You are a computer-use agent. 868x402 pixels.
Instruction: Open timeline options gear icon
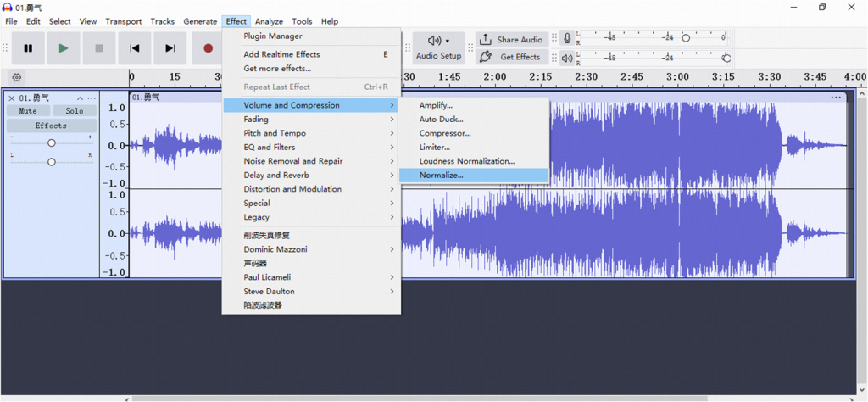(x=16, y=77)
